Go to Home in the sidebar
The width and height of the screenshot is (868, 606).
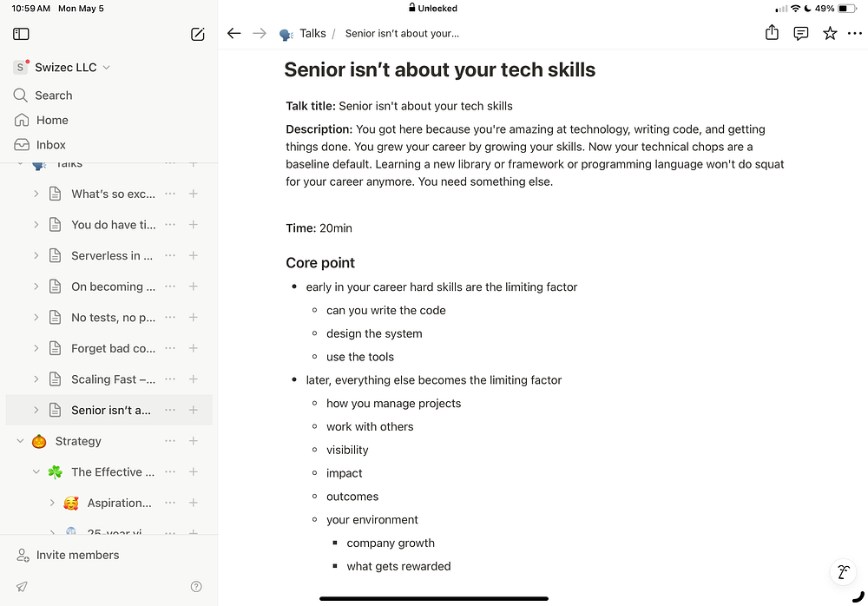pyautogui.click(x=41, y=120)
